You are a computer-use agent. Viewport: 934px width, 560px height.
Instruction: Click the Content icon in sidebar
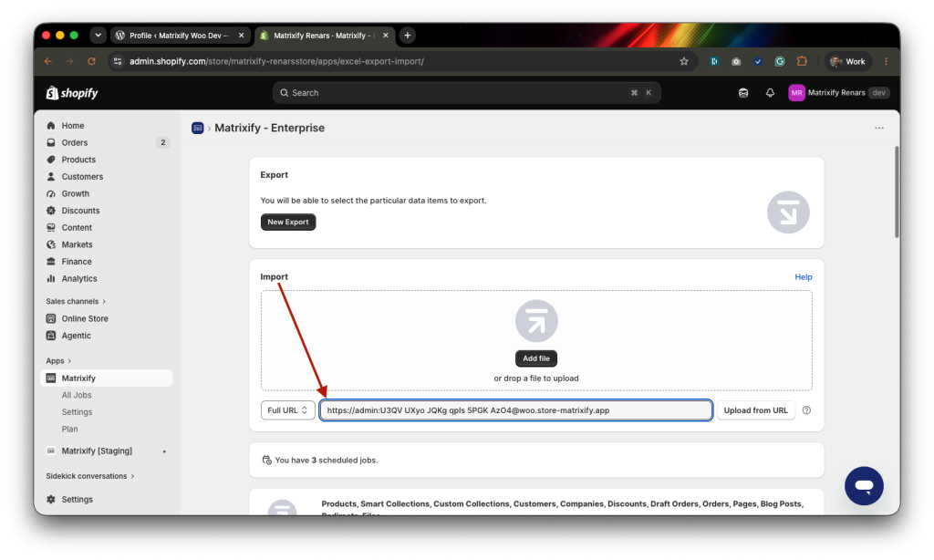pyautogui.click(x=51, y=228)
